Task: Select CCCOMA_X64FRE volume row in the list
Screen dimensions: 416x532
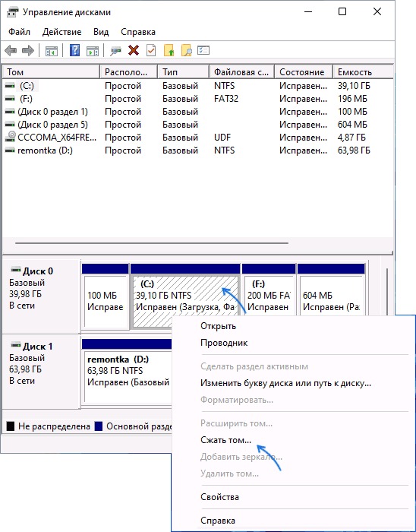Action: [x=197, y=138]
